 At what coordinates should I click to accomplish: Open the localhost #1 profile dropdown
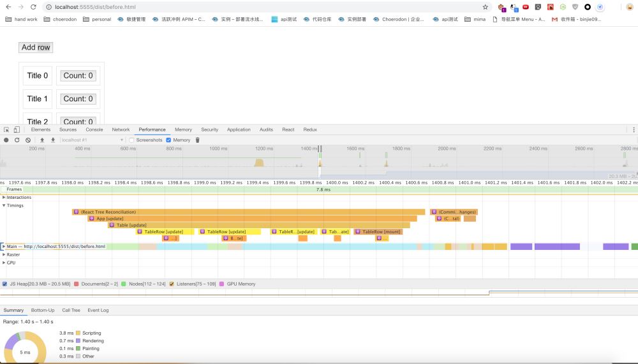pyautogui.click(x=92, y=140)
